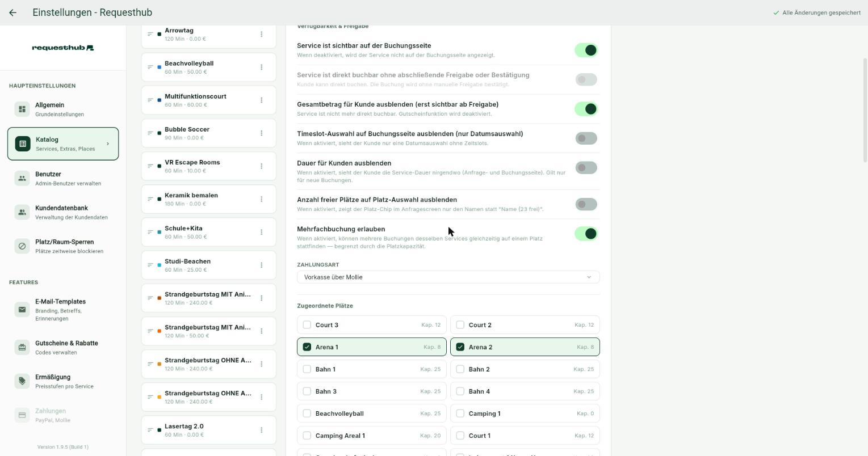Enable Dauer für Kunden ausblenden toggle

(586, 168)
